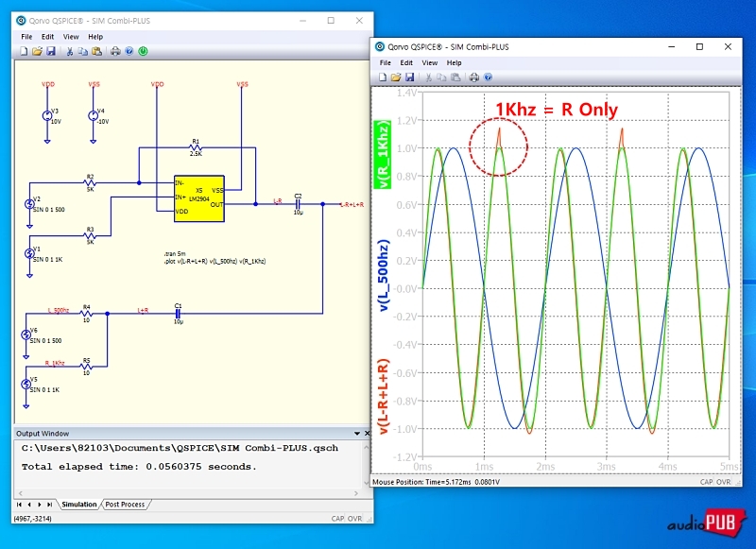This screenshot has height=549, width=756.
Task: Open a file using schematic toolbar folder icon
Action: coord(37,50)
